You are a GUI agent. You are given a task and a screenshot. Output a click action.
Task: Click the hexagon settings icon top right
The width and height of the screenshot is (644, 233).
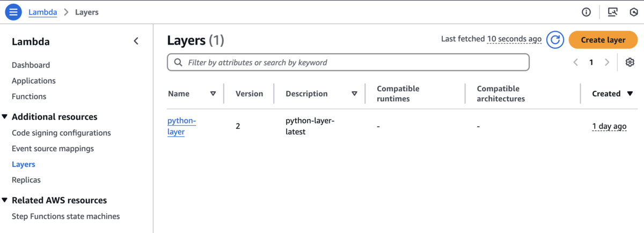633,12
